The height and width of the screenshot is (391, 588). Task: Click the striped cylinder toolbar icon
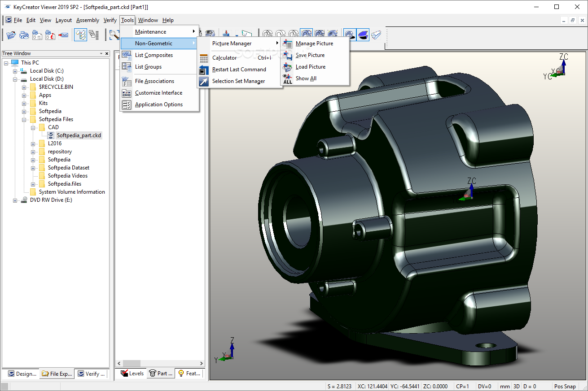(376, 35)
